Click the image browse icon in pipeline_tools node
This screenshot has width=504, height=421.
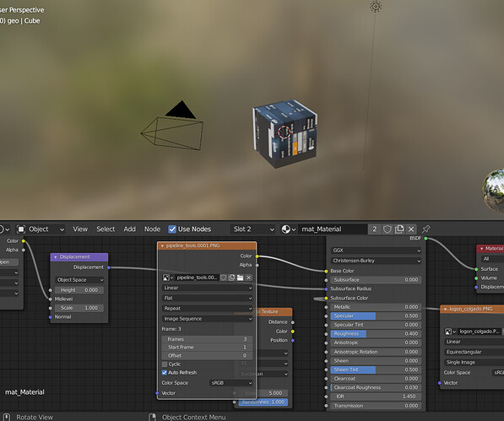[167, 278]
